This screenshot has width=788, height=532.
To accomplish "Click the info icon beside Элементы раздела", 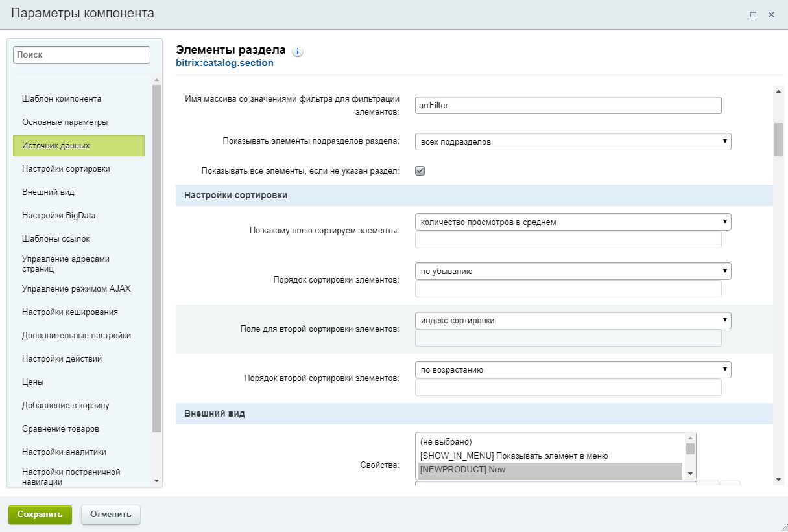I will click(298, 52).
